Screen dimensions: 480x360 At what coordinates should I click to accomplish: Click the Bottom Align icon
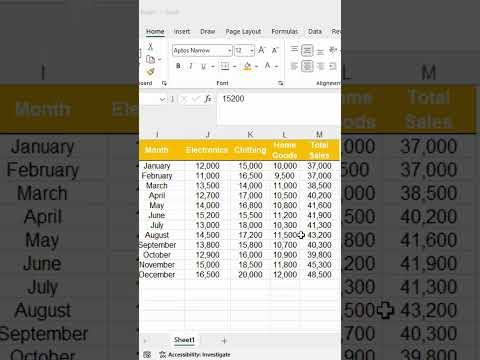(320, 51)
